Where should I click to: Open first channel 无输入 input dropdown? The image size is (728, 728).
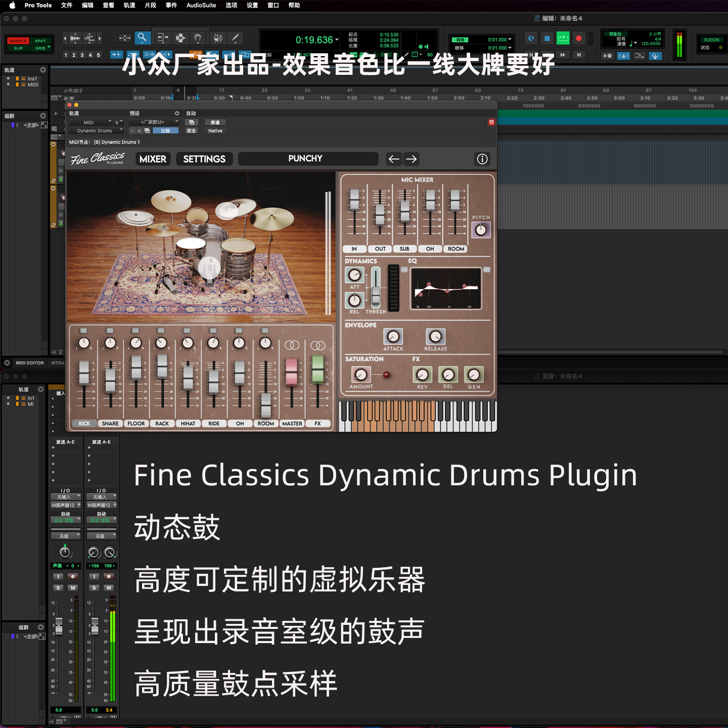(66, 497)
